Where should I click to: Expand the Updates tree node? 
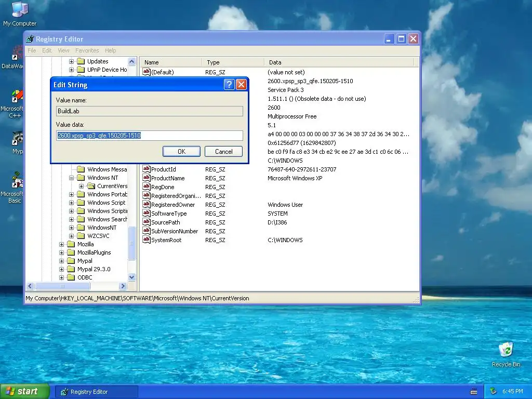point(71,61)
